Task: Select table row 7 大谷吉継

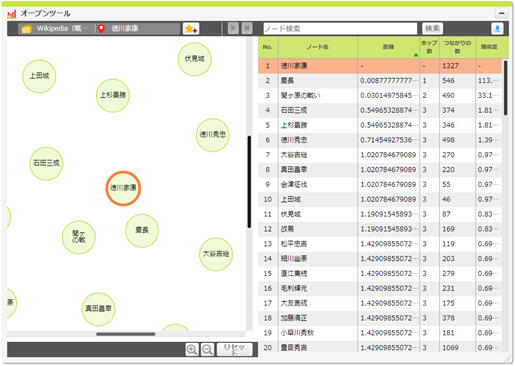Action: 380,155
